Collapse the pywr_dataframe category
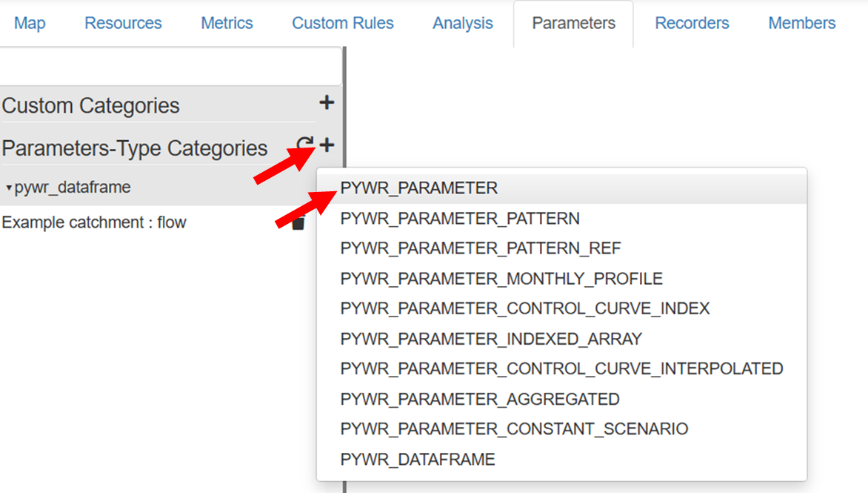The height and width of the screenshot is (493, 868). coord(9,188)
